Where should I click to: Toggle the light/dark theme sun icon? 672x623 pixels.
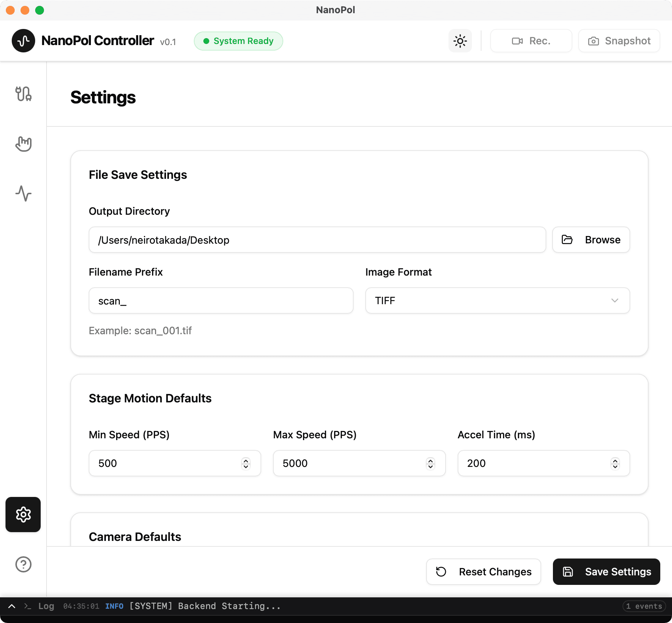(460, 41)
